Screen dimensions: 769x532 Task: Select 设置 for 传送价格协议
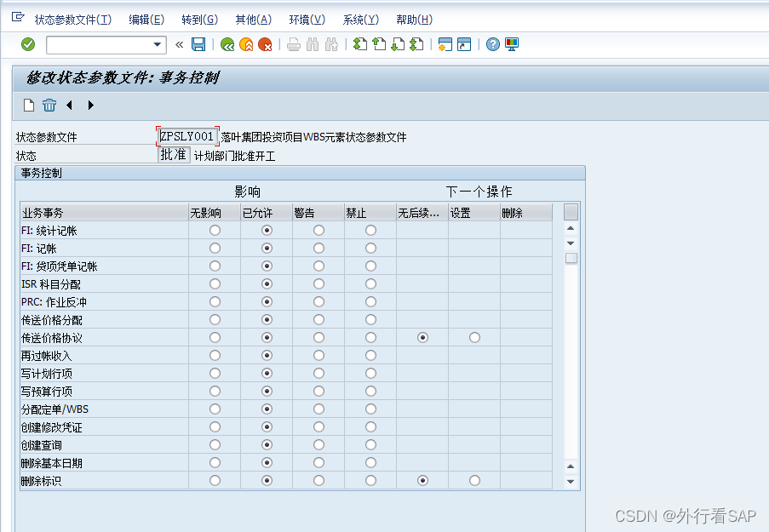click(474, 337)
